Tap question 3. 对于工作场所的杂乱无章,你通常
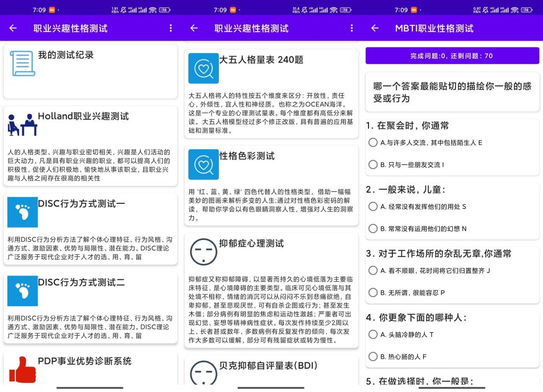543x392 pixels. (439, 254)
